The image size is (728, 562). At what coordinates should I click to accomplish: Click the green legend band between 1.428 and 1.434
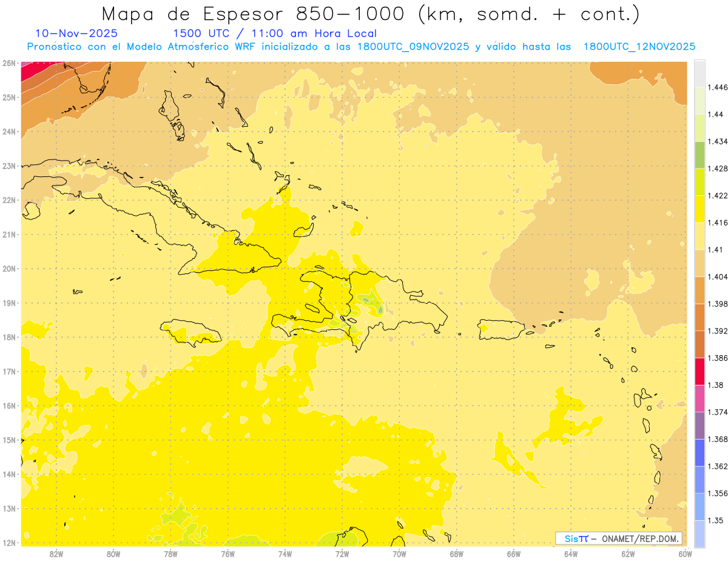(x=699, y=155)
